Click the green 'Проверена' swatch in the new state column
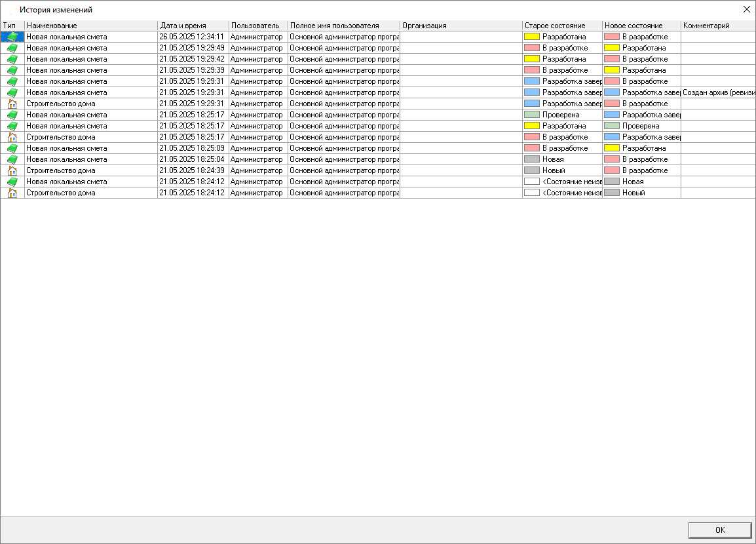The image size is (756, 544). tap(611, 126)
